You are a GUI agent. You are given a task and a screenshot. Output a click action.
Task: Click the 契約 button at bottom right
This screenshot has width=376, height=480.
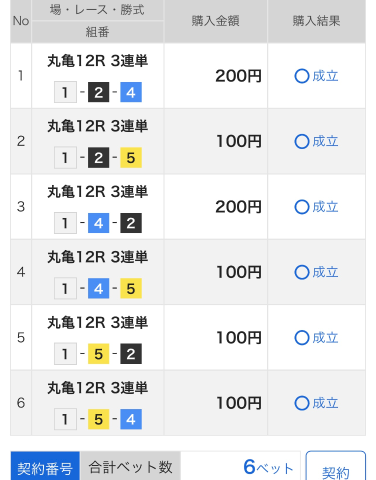pos(336,467)
